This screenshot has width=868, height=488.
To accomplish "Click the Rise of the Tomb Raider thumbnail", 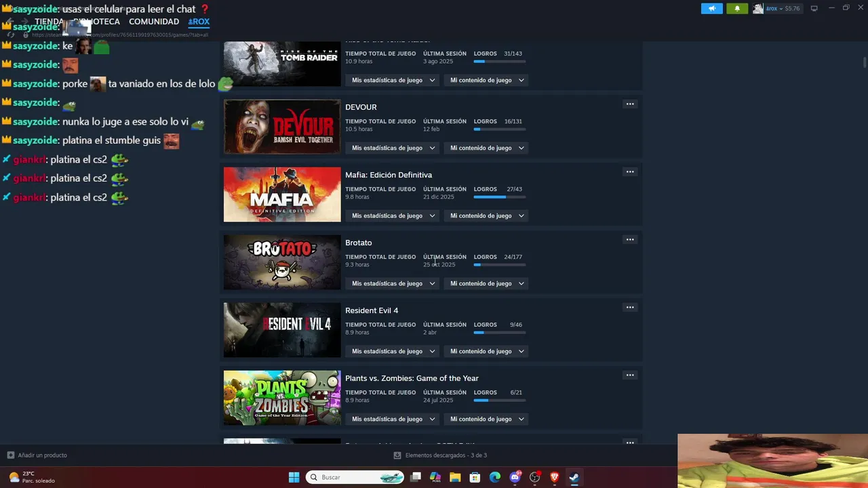I will pos(282,64).
